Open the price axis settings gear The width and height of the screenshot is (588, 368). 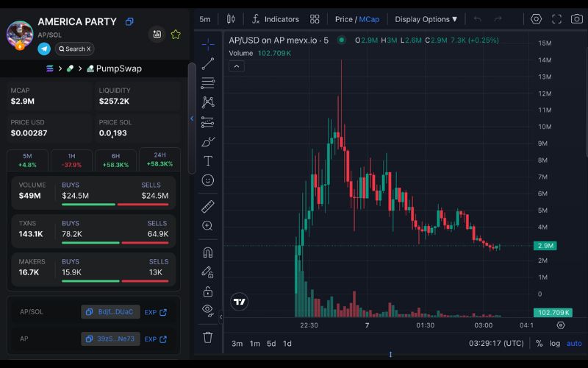pyautogui.click(x=561, y=325)
